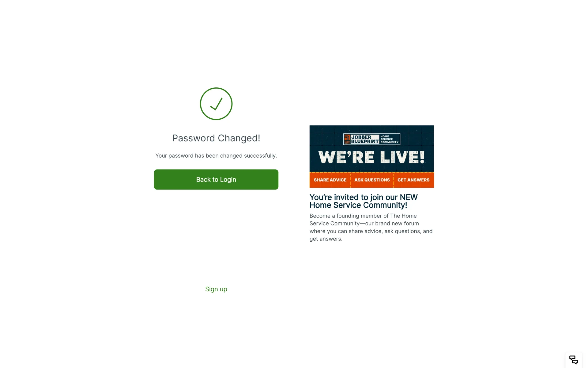This screenshot has width=588, height=368.
Task: Click the WE'RE LIVE! banner headline
Action: 371,157
